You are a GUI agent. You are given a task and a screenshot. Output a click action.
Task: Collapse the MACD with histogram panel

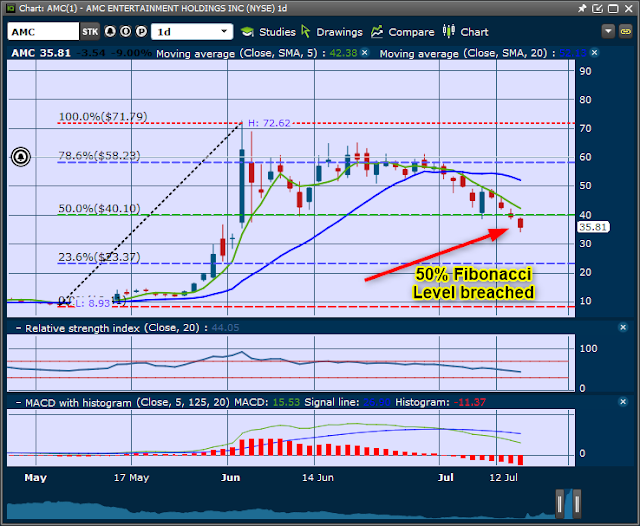click(18, 403)
